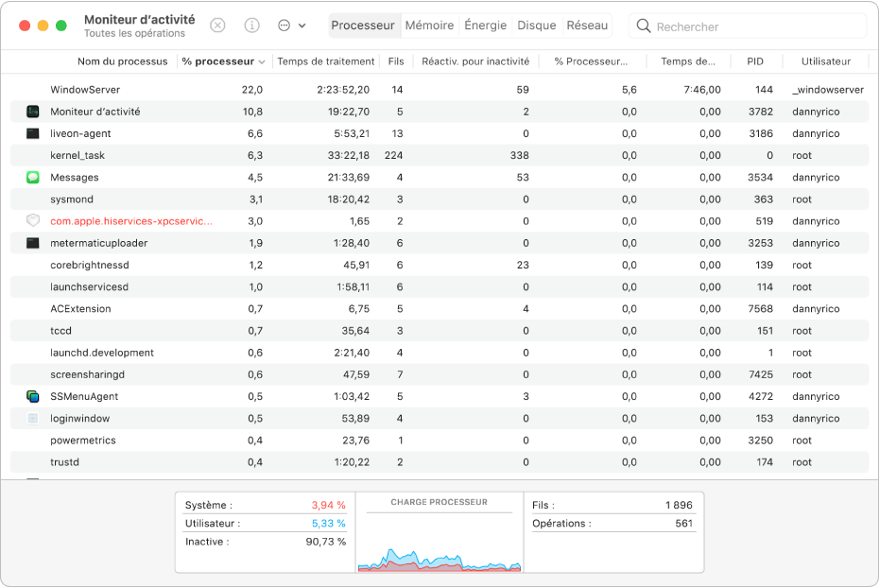Screen dimensions: 880x588
Task: Click the process info (i) toolbar icon
Action: [x=252, y=26]
